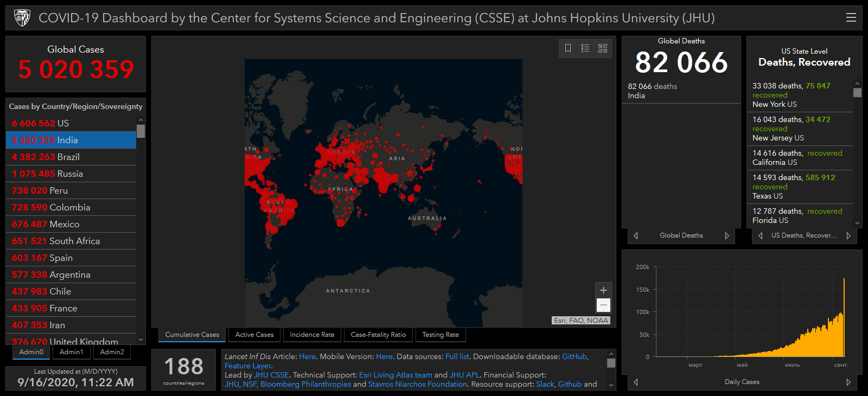
Task: Open the map bookmarks icon
Action: [568, 48]
